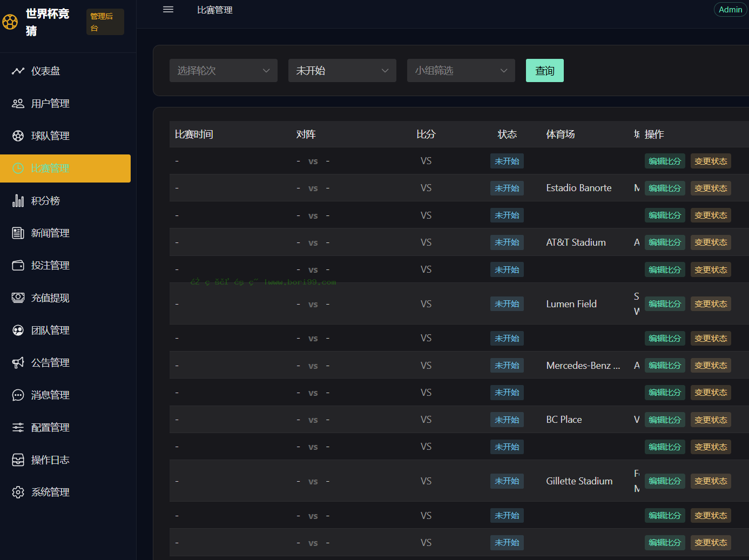This screenshot has height=560, width=749.
Task: Click the 查询 search button
Action: click(545, 71)
